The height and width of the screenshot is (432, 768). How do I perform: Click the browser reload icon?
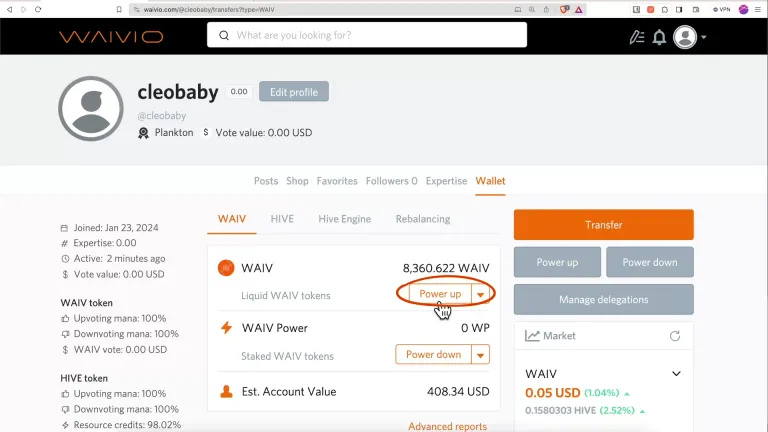38,9
